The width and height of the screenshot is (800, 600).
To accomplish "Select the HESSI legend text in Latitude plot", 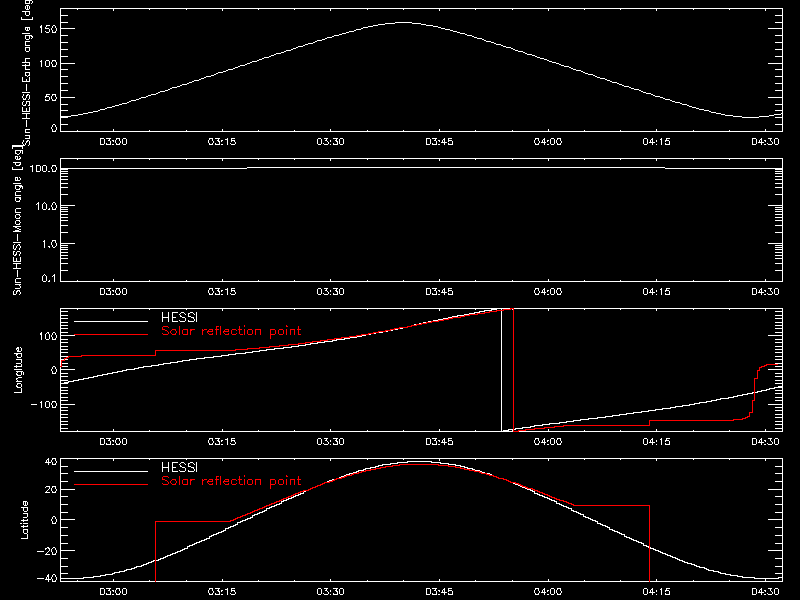I will (x=179, y=467).
